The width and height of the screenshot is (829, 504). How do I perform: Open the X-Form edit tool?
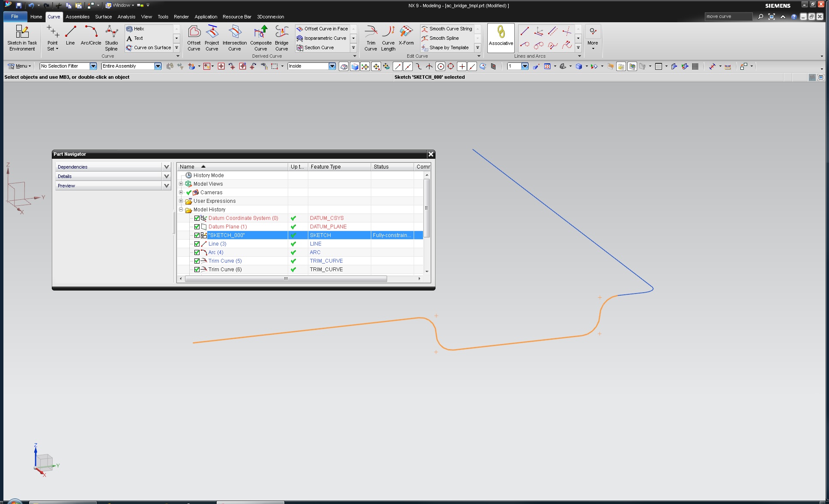406,35
